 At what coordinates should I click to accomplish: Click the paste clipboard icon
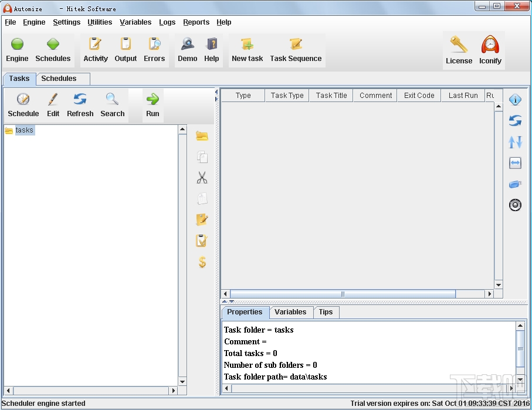pos(202,199)
